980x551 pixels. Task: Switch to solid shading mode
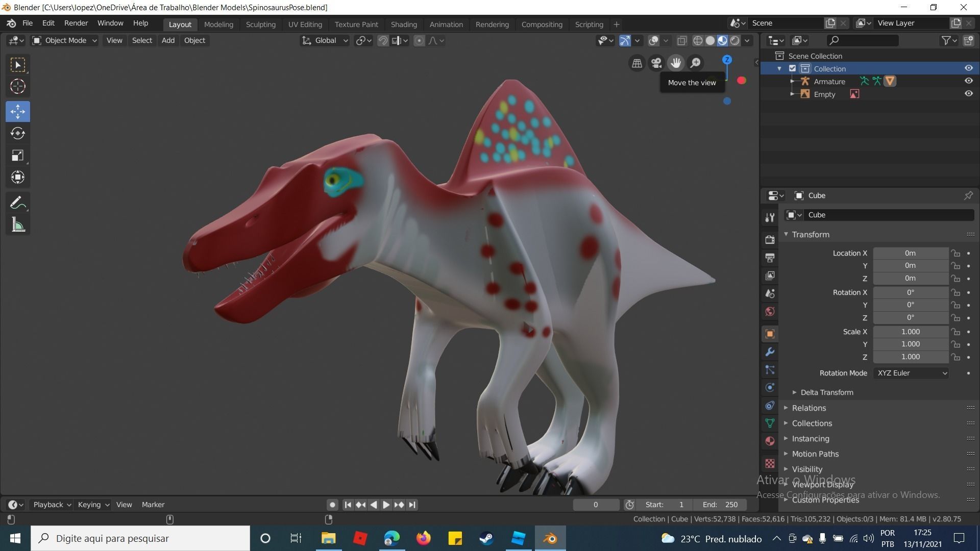(x=710, y=40)
